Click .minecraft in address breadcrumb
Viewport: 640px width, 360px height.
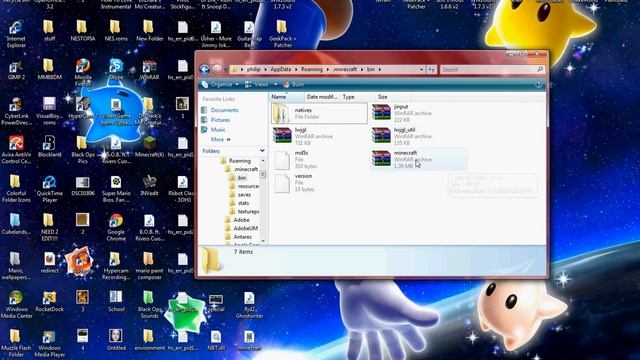click(x=344, y=69)
